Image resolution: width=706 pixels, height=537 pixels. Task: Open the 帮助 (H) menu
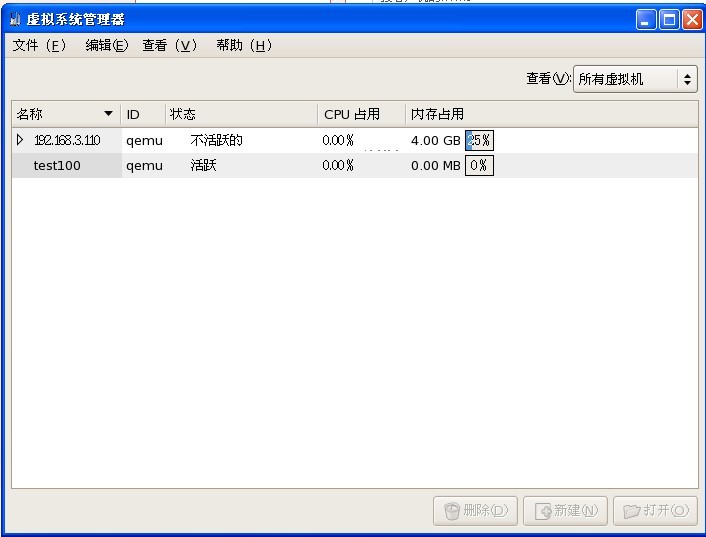coord(244,45)
